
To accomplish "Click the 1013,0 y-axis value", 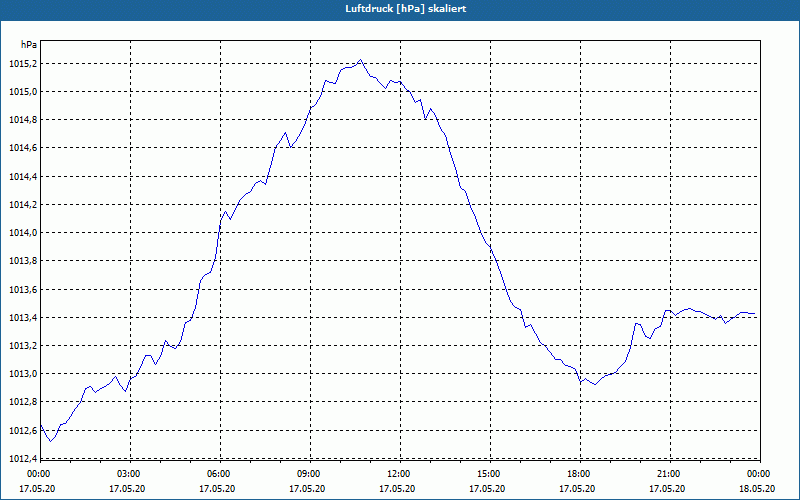I will click(22, 373).
